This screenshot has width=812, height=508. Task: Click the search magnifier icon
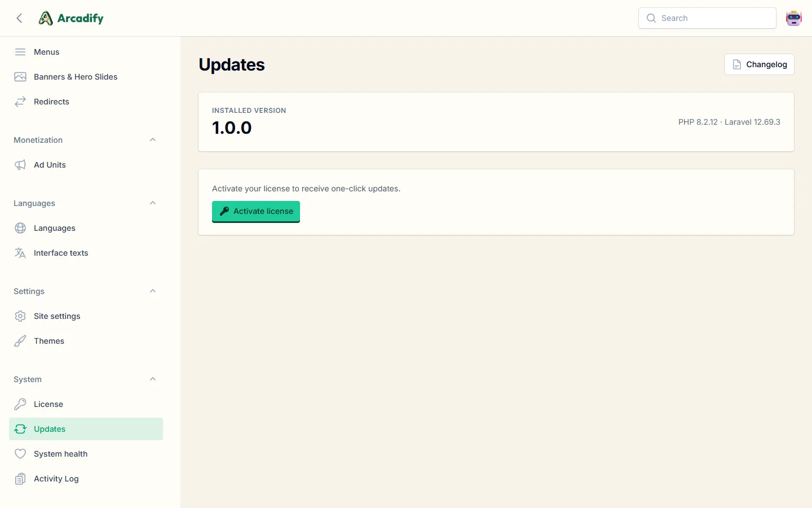651,18
